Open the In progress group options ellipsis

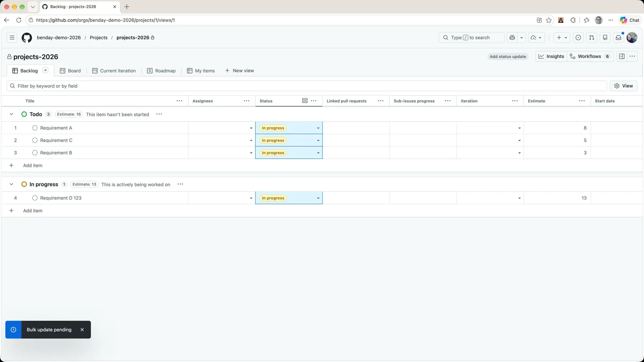click(x=180, y=184)
